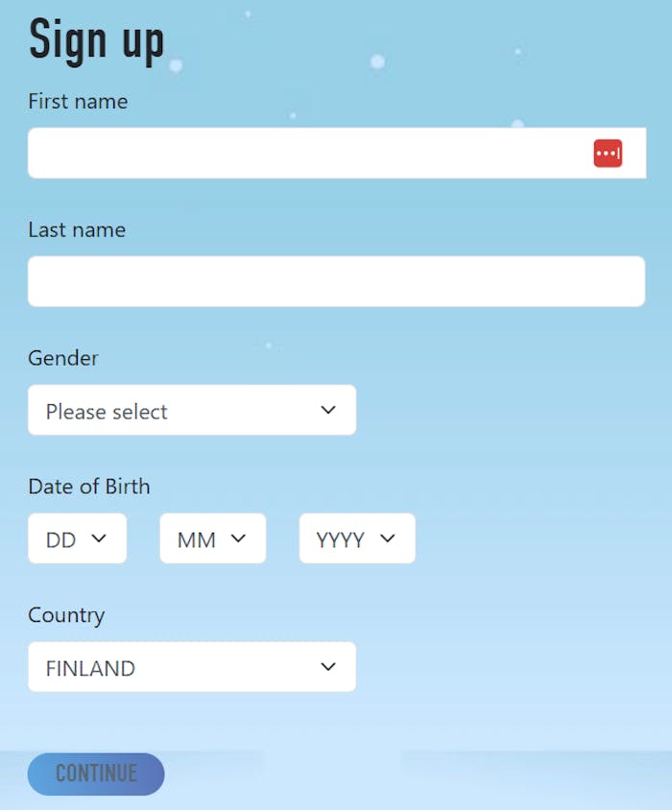The image size is (672, 810).
Task: Click the chevron arrow beside DD
Action: (98, 538)
